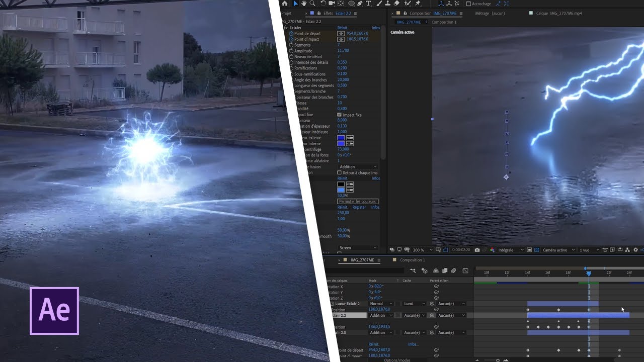Select the Hand tool
The width and height of the screenshot is (644, 362).
(304, 4)
